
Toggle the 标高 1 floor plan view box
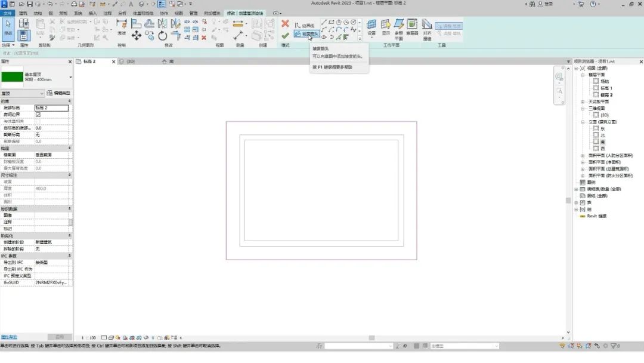596,88
